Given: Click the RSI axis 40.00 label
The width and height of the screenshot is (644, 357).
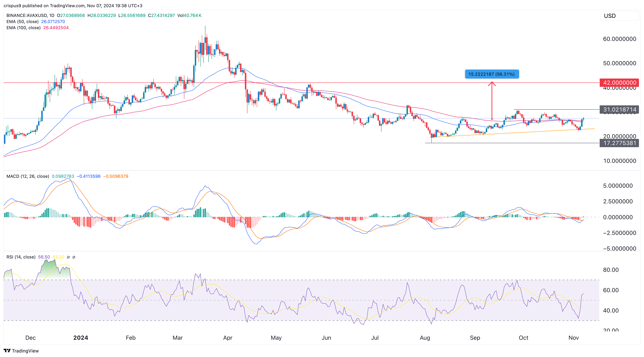Looking at the screenshot, I should (x=611, y=311).
